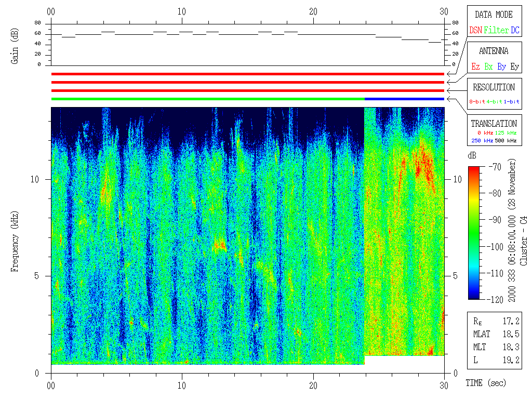Image resolution: width=532 pixels, height=399 pixels.
Task: Click the 4-bit resolution label
Action: [x=495, y=102]
